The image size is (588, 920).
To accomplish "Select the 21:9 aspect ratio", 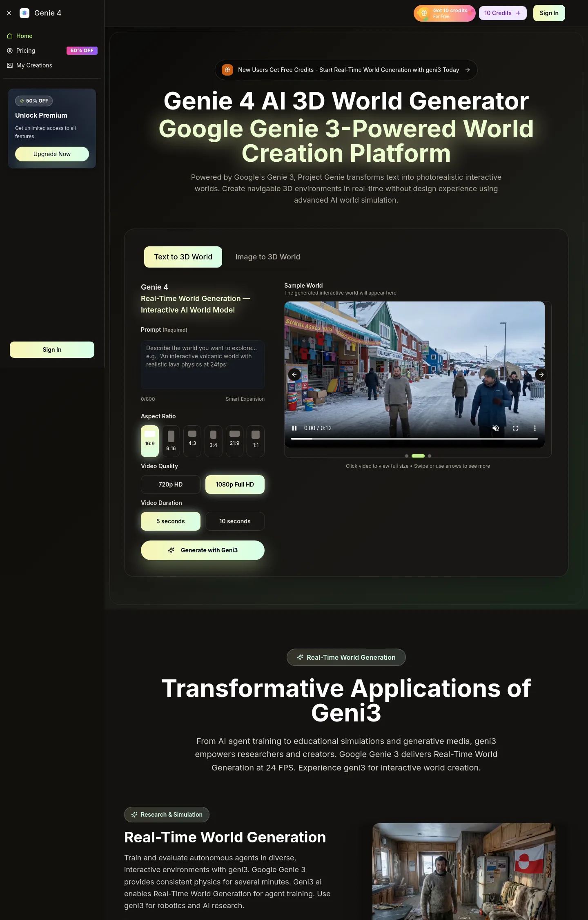I will coord(234,441).
